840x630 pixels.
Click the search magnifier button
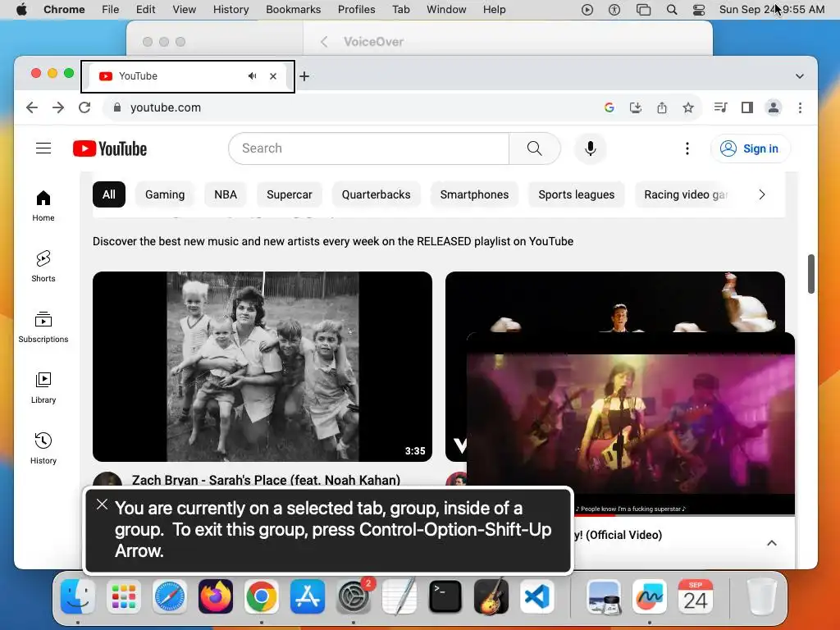tap(534, 148)
